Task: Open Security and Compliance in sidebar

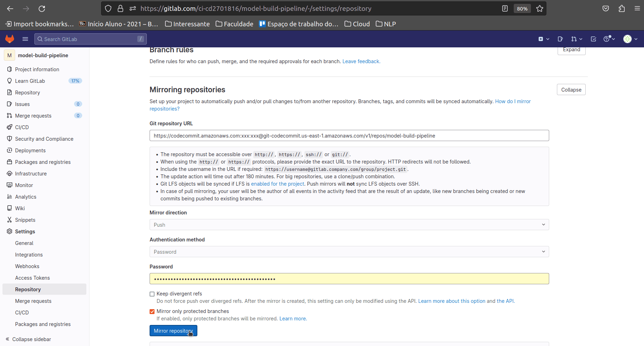Action: [x=44, y=139]
